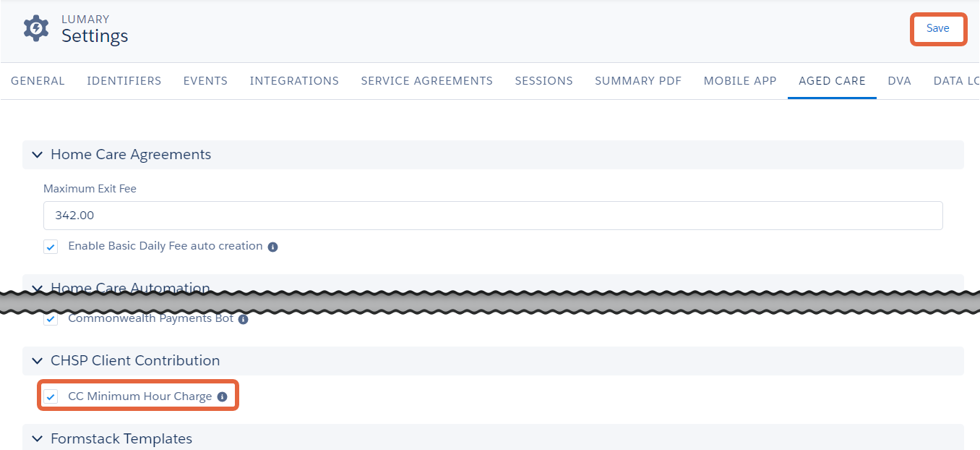The width and height of the screenshot is (980, 450).
Task: Collapse the Home Care Agreements section
Action: click(37, 155)
